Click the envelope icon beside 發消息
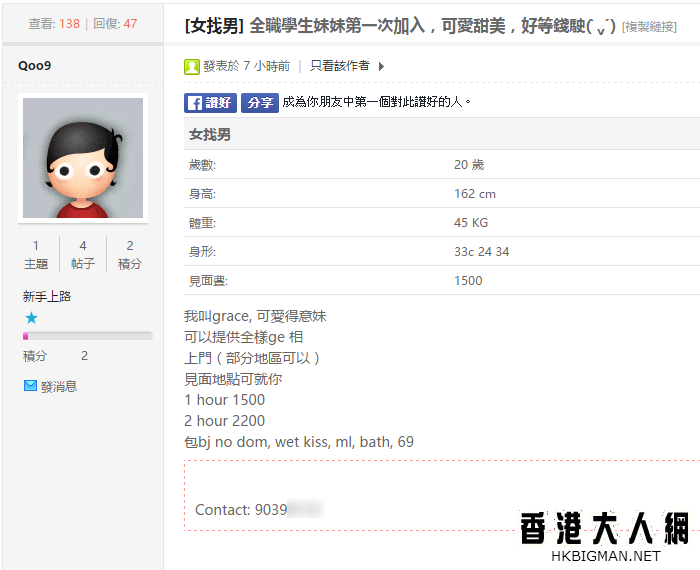The image size is (700, 570). pos(30,386)
